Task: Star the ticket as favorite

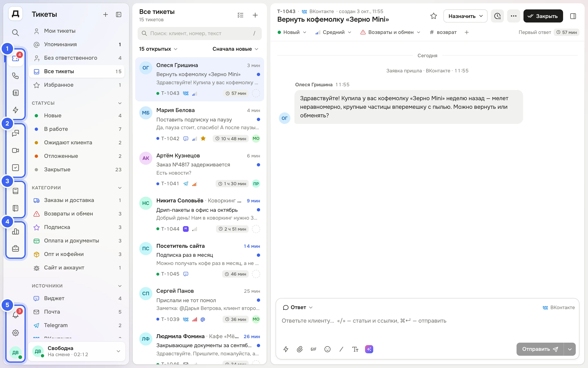Action: click(x=433, y=16)
